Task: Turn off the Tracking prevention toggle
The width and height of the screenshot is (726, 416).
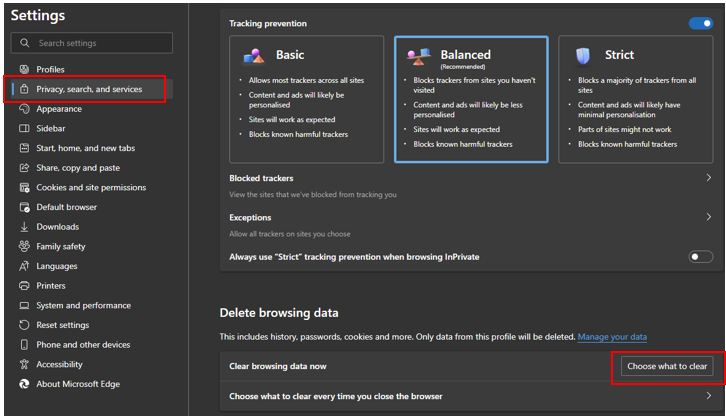Action: (701, 23)
